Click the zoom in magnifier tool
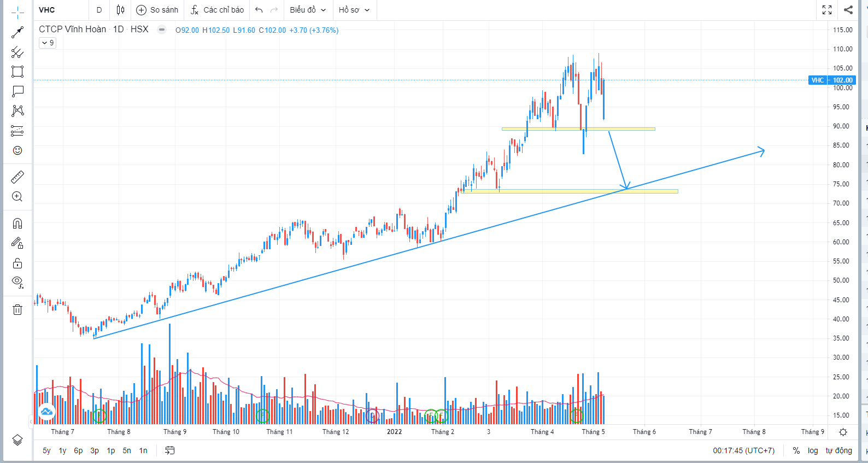Viewport: 868px width, 463px height. 17,197
